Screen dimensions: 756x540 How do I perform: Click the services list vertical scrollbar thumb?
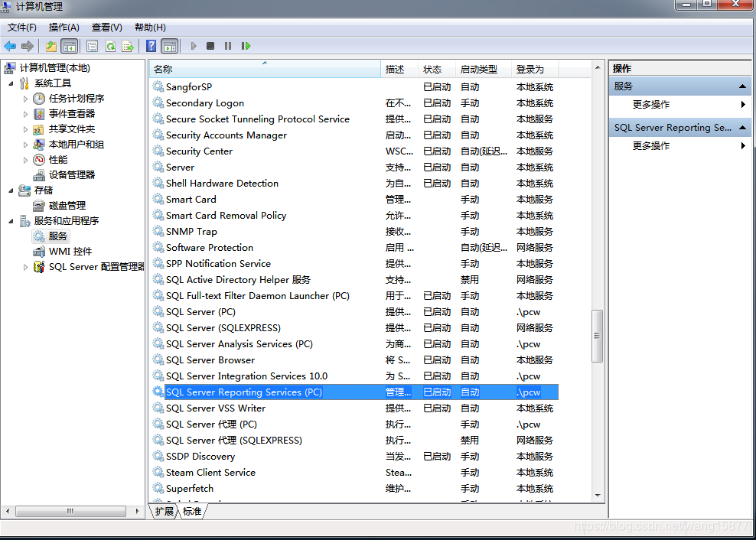(598, 336)
